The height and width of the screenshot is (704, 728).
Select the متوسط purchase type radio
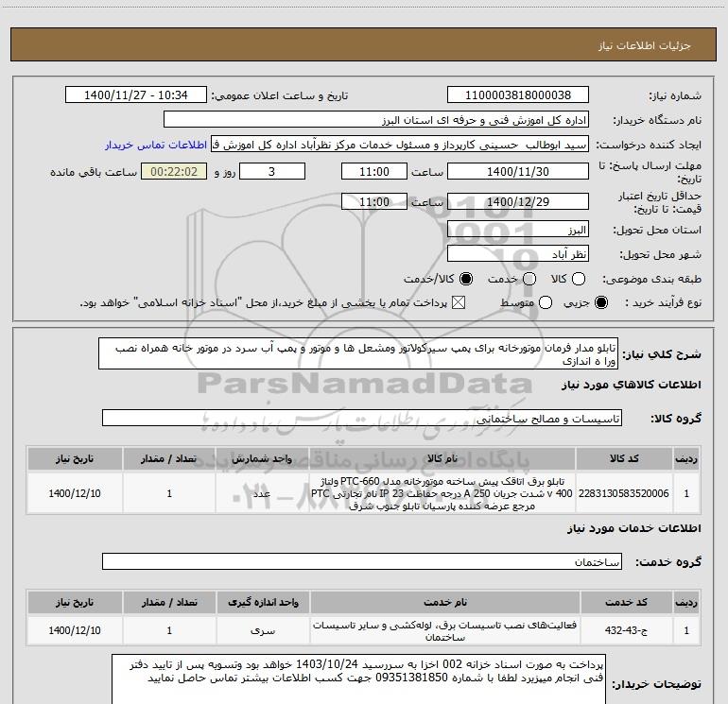[x=546, y=302]
